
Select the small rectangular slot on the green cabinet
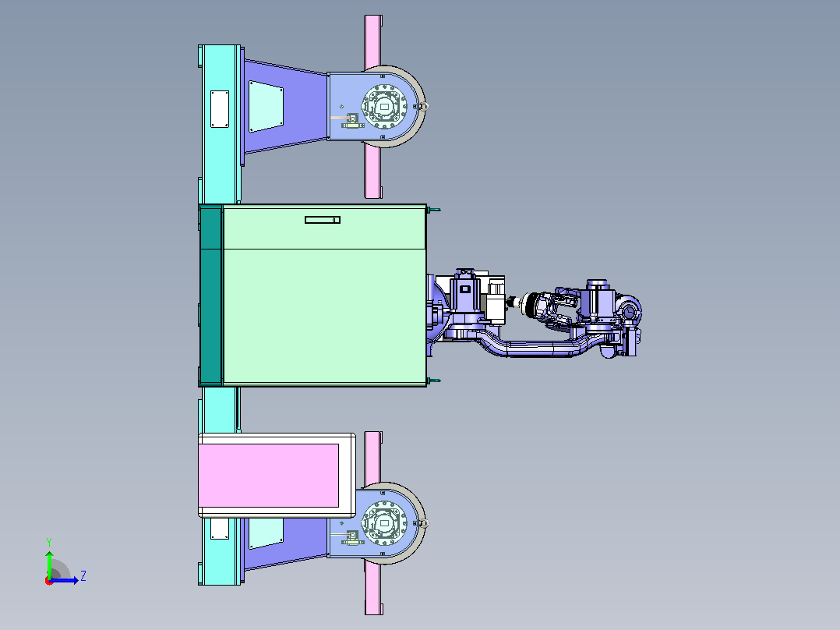click(323, 219)
